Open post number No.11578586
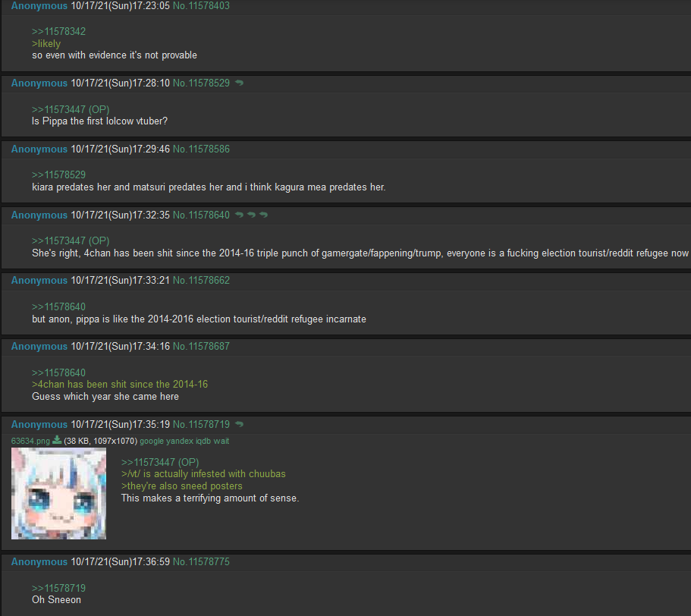 click(x=201, y=149)
